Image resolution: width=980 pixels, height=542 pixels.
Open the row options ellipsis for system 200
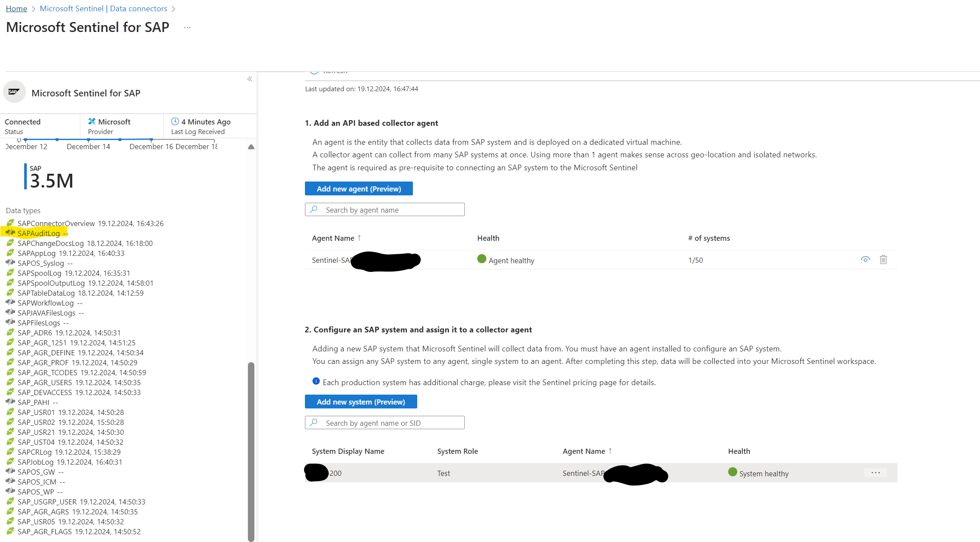click(875, 472)
